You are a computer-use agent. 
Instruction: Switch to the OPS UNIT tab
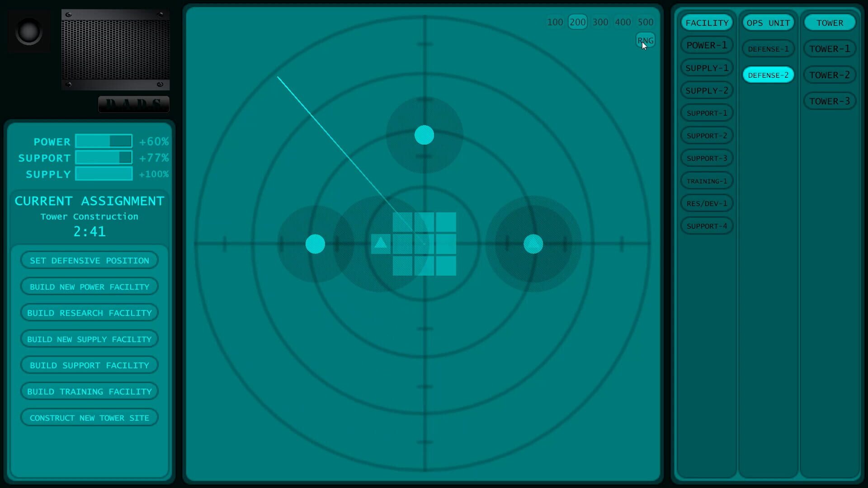[768, 22]
